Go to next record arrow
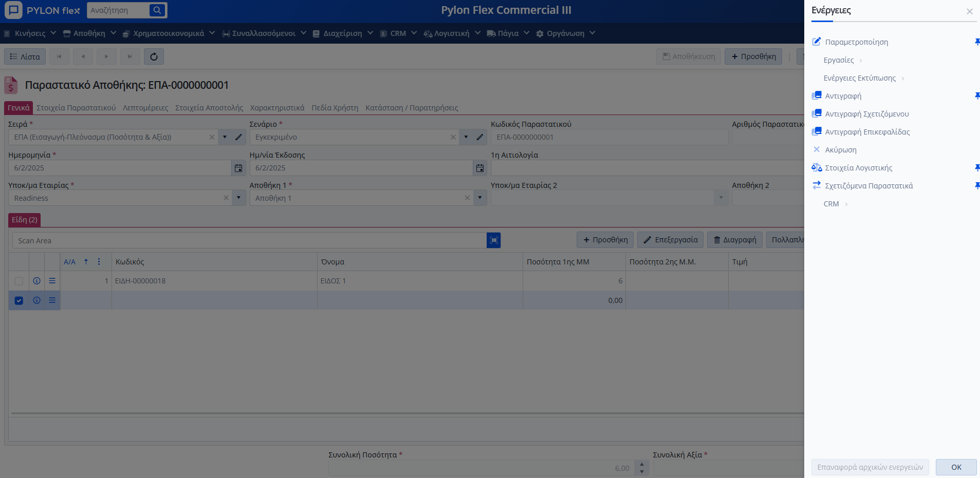Viewport: 980px width, 478px height. [106, 56]
